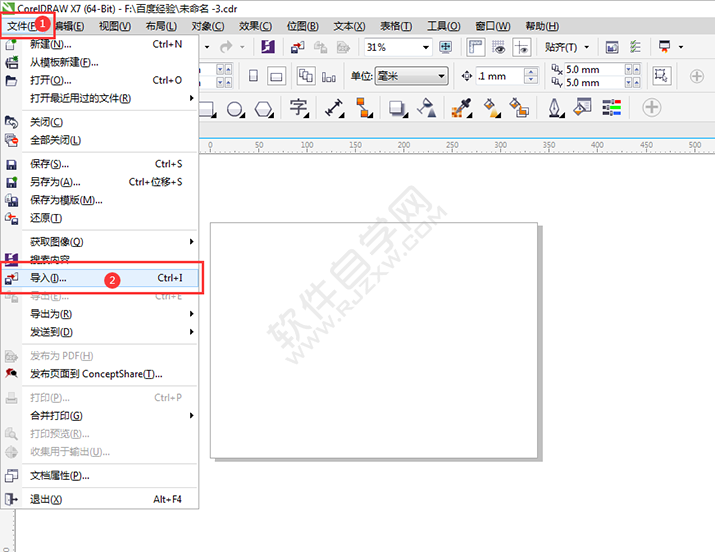Screen dimensions: 715x552
Task: Select the Parallel Dimension tool
Action: 334,108
